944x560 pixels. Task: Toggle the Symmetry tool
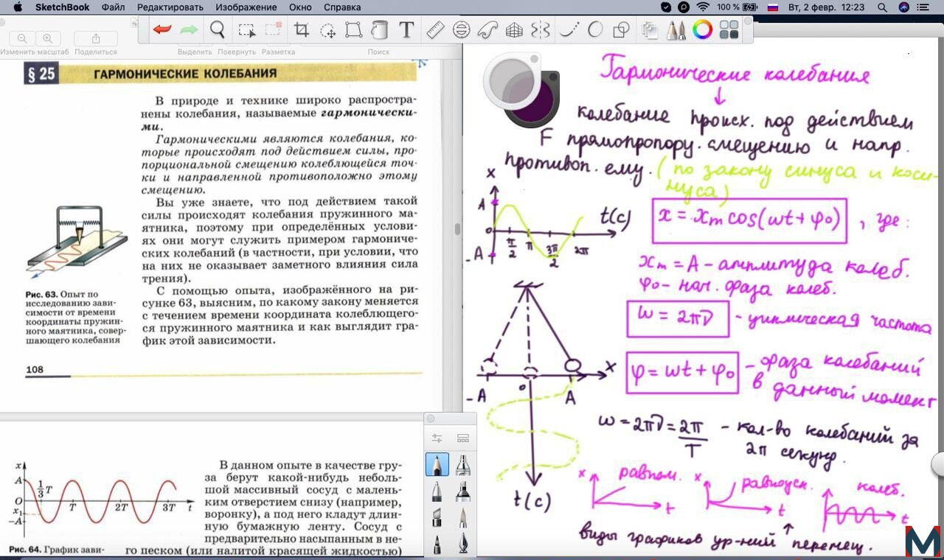541,29
